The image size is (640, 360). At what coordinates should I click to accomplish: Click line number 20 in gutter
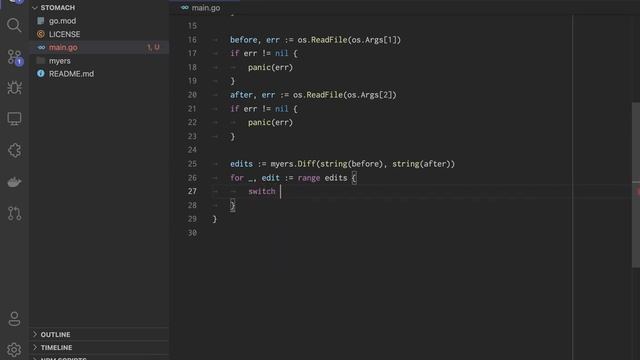[192, 95]
